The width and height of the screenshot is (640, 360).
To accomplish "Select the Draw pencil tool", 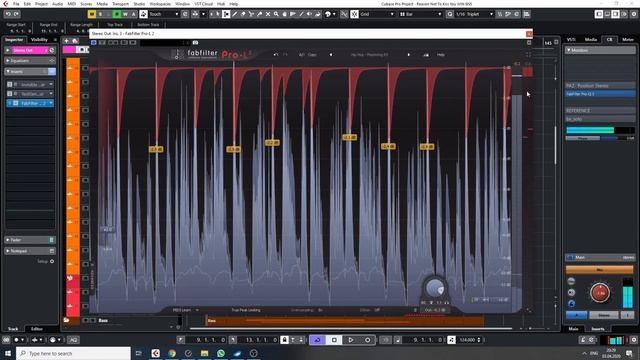I will point(235,14).
